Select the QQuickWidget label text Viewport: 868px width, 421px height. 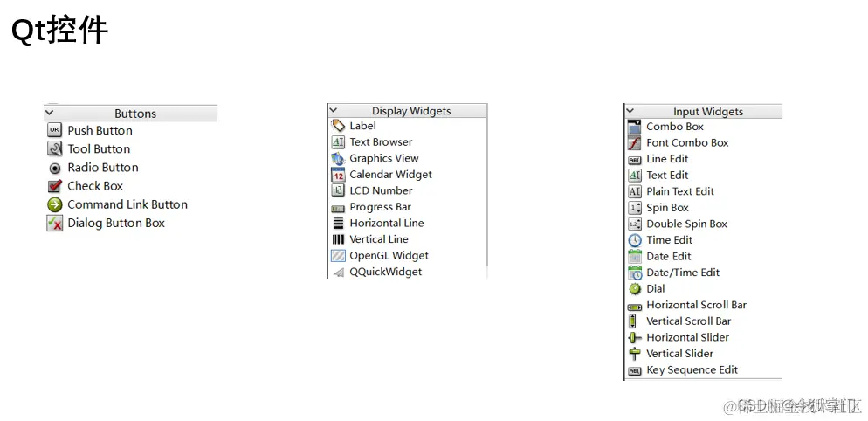[386, 272]
